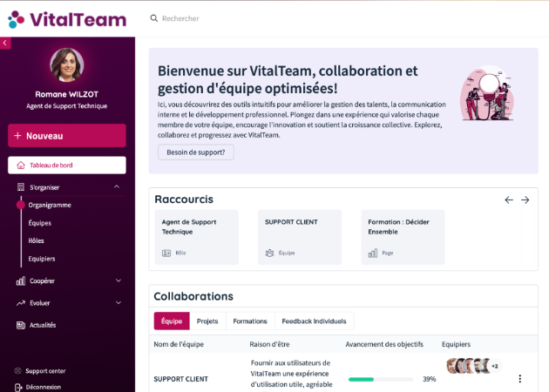The width and height of the screenshot is (549, 392).
Task: Select the Équipe collaborations tab
Action: tap(172, 321)
